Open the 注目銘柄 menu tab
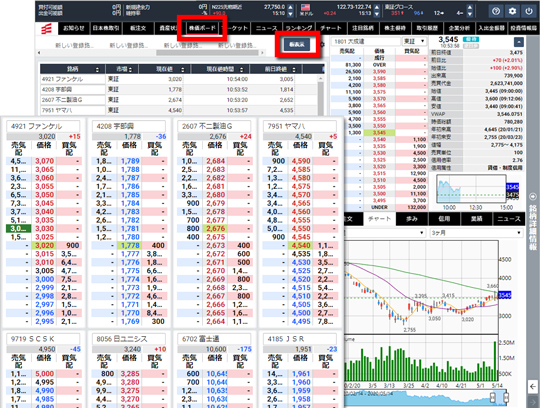The height and width of the screenshot is (408, 540). pyautogui.click(x=363, y=28)
